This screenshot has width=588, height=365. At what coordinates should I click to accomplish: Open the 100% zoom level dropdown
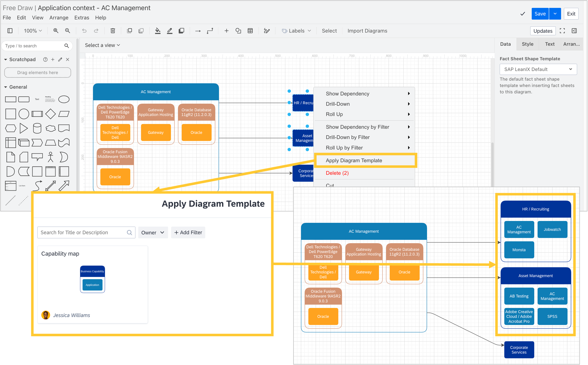point(33,31)
